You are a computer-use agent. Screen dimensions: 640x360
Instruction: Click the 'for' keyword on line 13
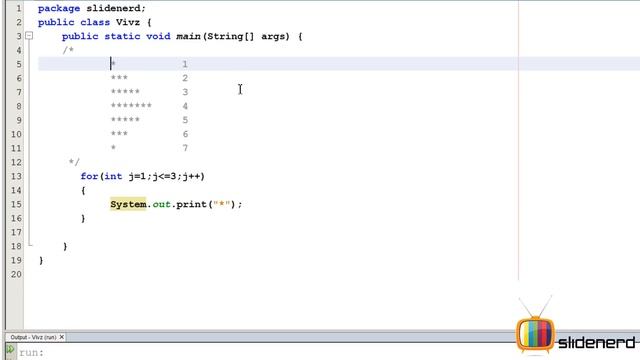(89, 176)
